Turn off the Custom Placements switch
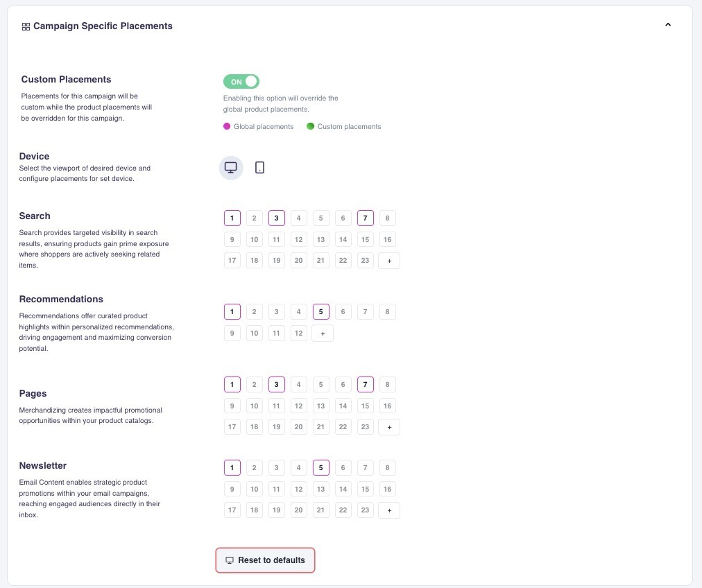 pos(241,82)
